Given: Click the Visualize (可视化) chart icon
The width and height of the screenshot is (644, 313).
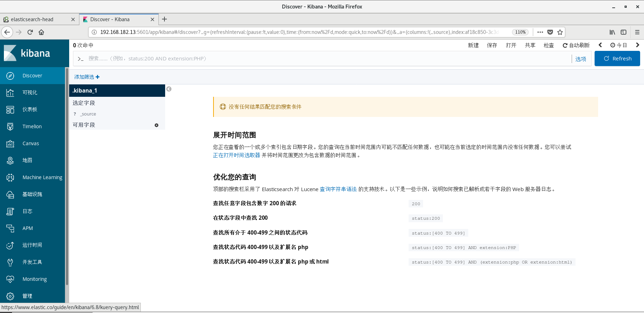Looking at the screenshot, I should [10, 93].
